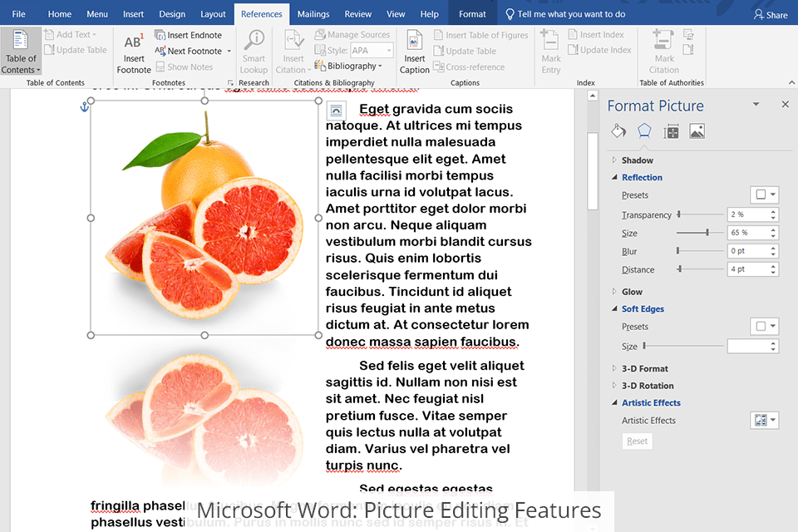Screen dimensions: 798x532
Task: Collapse the Reflection section
Action: coord(642,177)
